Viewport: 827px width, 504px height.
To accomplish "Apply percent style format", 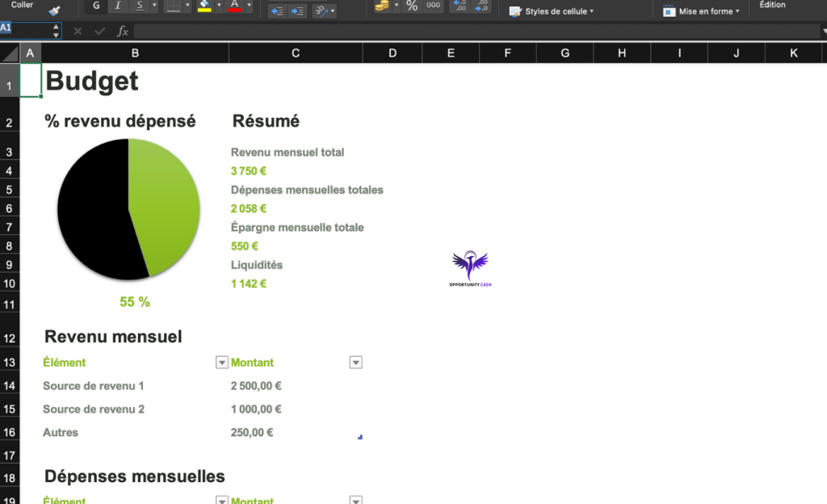I will 412,6.
